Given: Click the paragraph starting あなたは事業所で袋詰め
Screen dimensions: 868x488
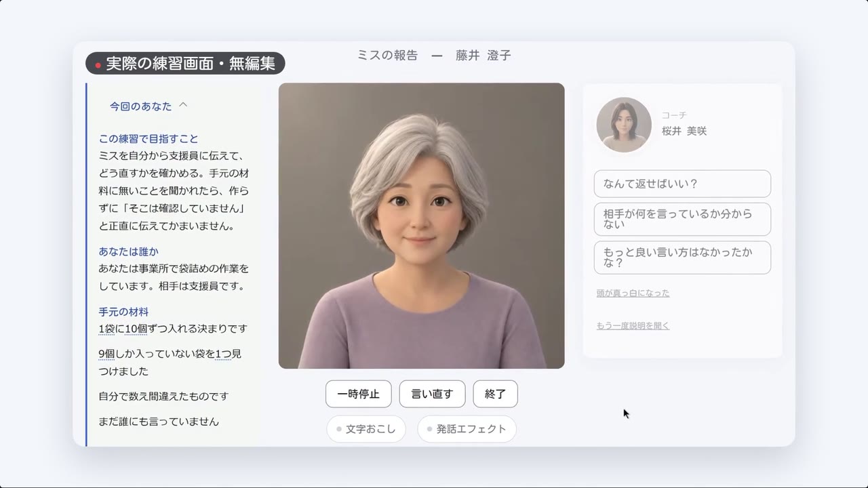Looking at the screenshot, I should click(x=174, y=277).
